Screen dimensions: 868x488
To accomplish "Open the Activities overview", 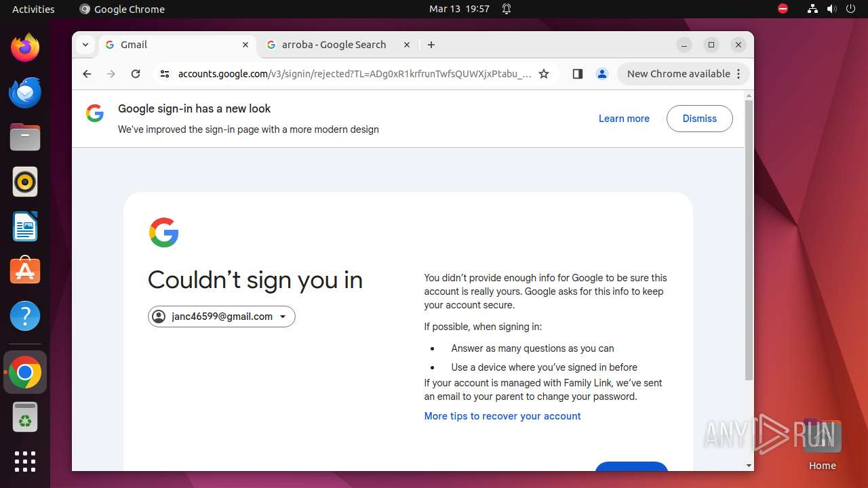I will [x=33, y=9].
